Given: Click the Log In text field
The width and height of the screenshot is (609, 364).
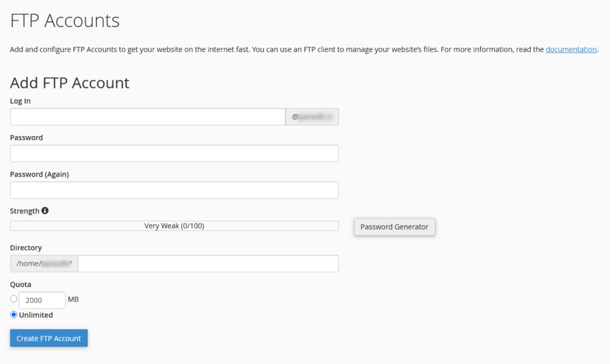Looking at the screenshot, I should tap(147, 117).
